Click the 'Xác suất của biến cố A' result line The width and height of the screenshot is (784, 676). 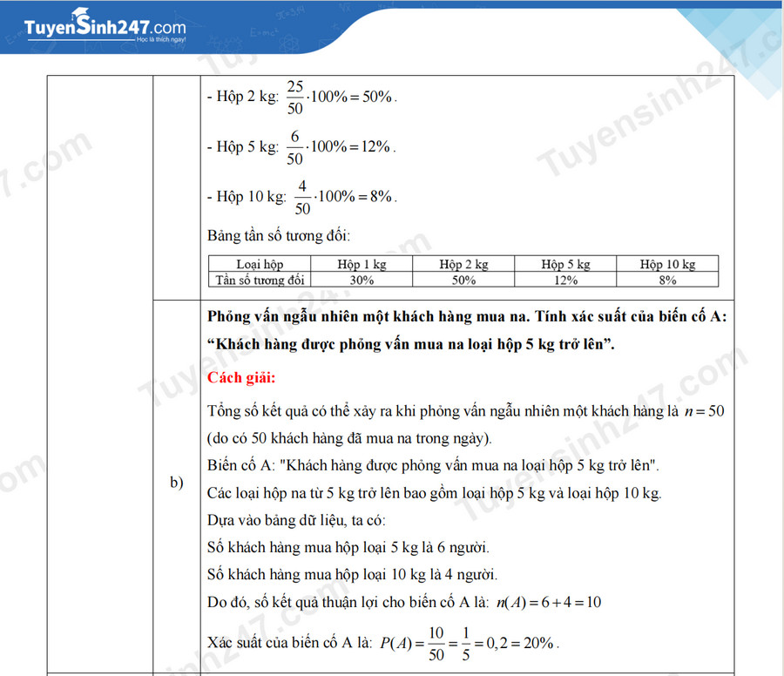click(x=383, y=643)
